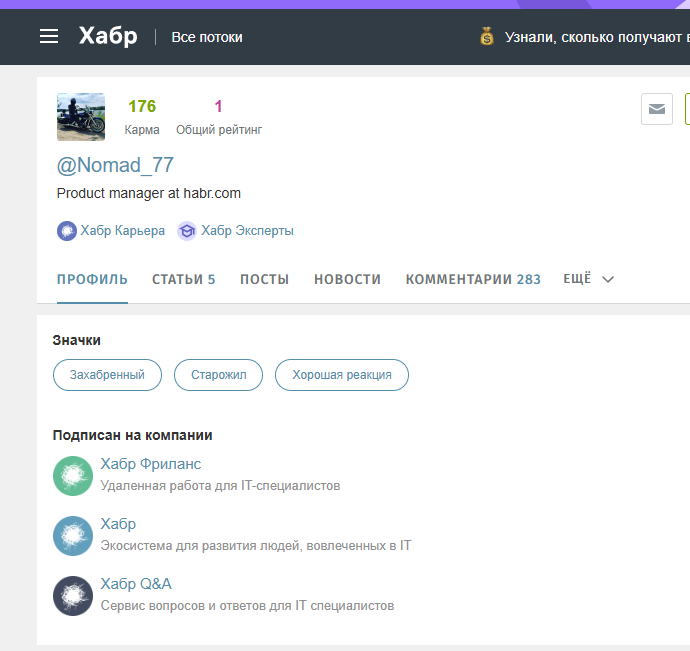Open the Комментарии 283 tab
The width and height of the screenshot is (690, 651).
point(473,280)
